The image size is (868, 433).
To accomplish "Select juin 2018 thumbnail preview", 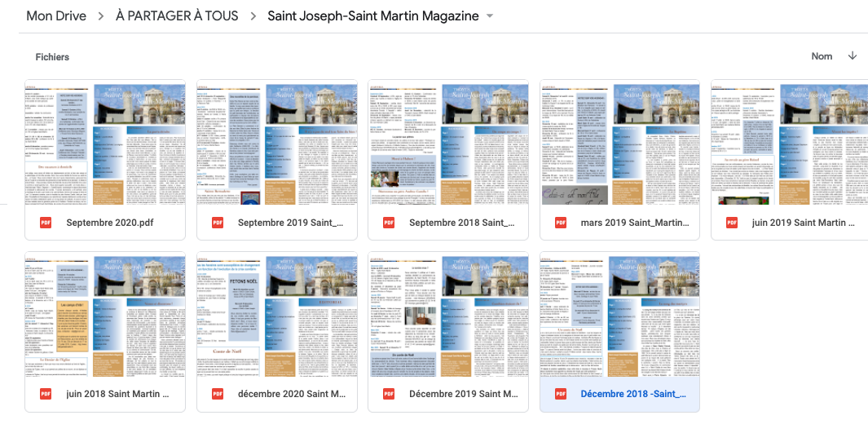I will 105,314.
